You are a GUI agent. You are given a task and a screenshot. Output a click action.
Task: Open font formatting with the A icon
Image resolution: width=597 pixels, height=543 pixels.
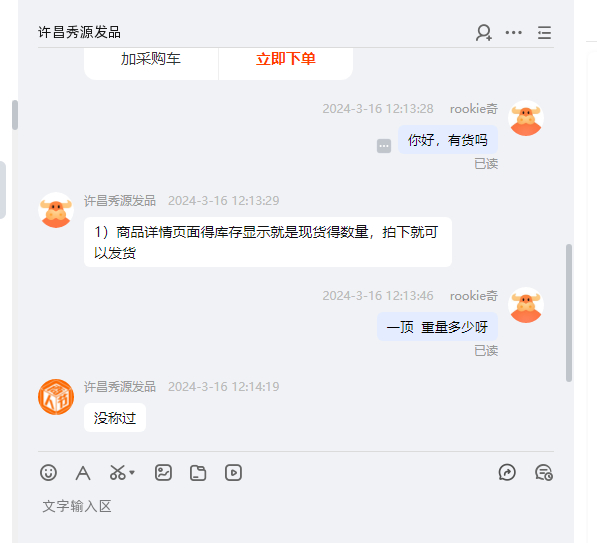[83, 473]
